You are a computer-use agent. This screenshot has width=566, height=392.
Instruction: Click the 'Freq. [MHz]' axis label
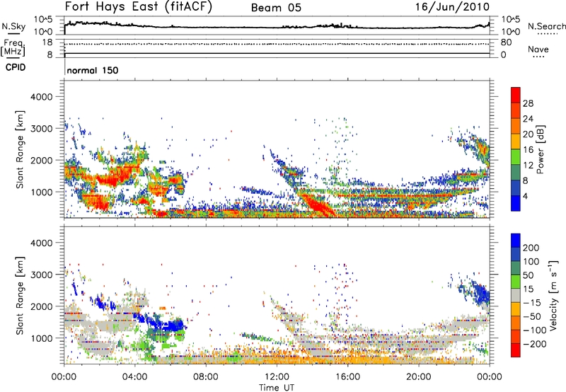pos(13,47)
